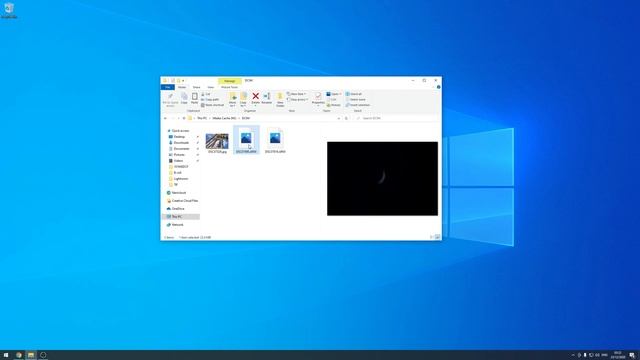Viewport: 640px width, 360px height.
Task: Click the Up one level arrow
Action: click(184, 118)
